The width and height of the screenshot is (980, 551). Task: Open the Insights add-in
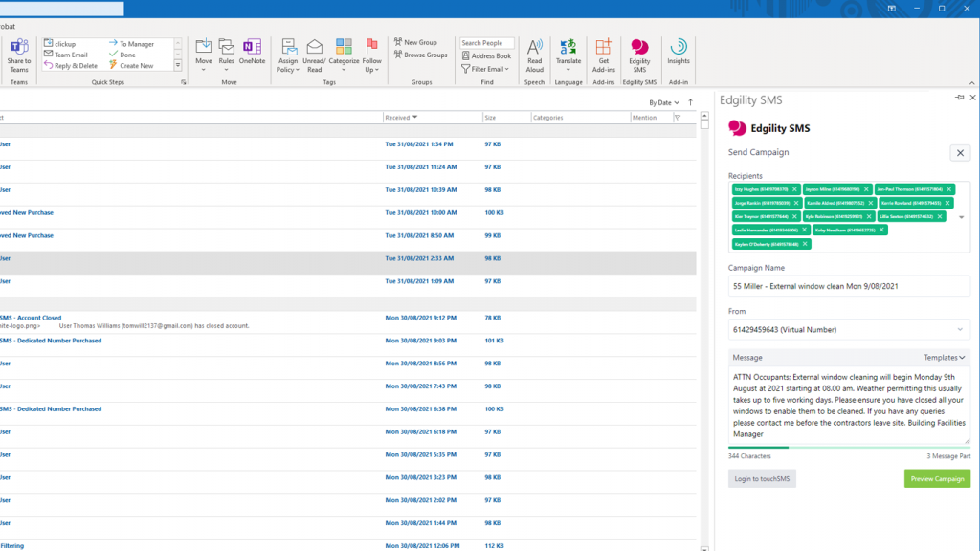(679, 53)
